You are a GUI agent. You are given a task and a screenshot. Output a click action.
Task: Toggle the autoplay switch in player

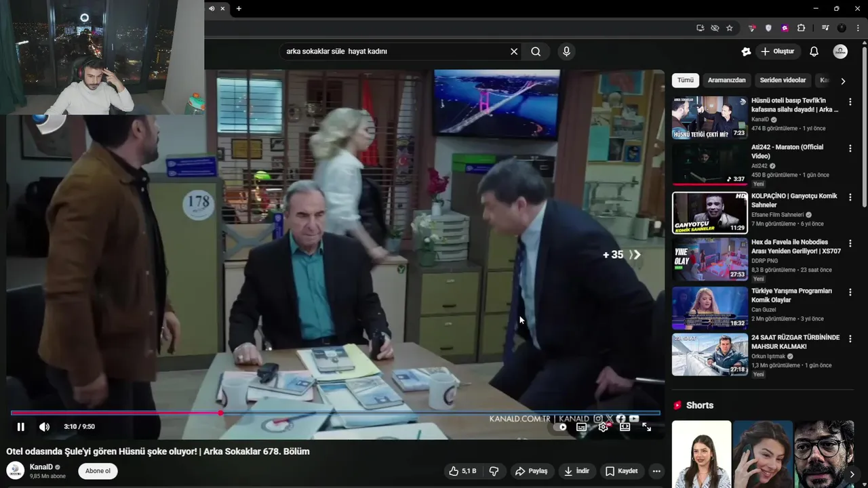click(560, 427)
